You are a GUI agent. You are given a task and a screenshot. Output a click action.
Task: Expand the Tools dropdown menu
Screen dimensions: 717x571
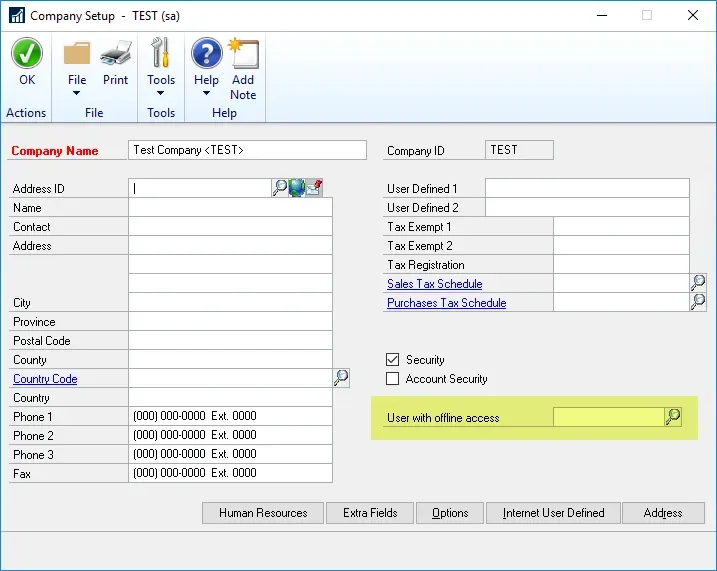pos(161,94)
